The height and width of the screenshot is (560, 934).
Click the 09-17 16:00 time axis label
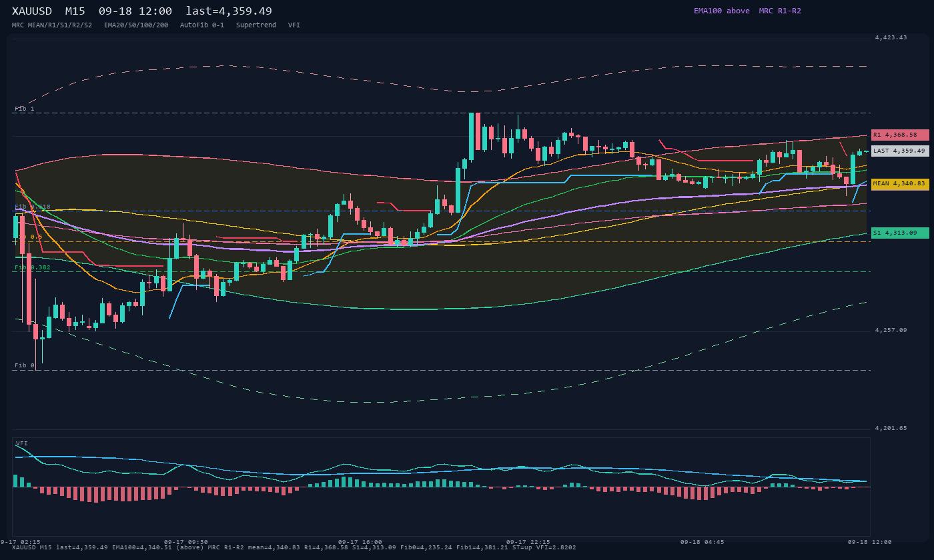coord(360,542)
